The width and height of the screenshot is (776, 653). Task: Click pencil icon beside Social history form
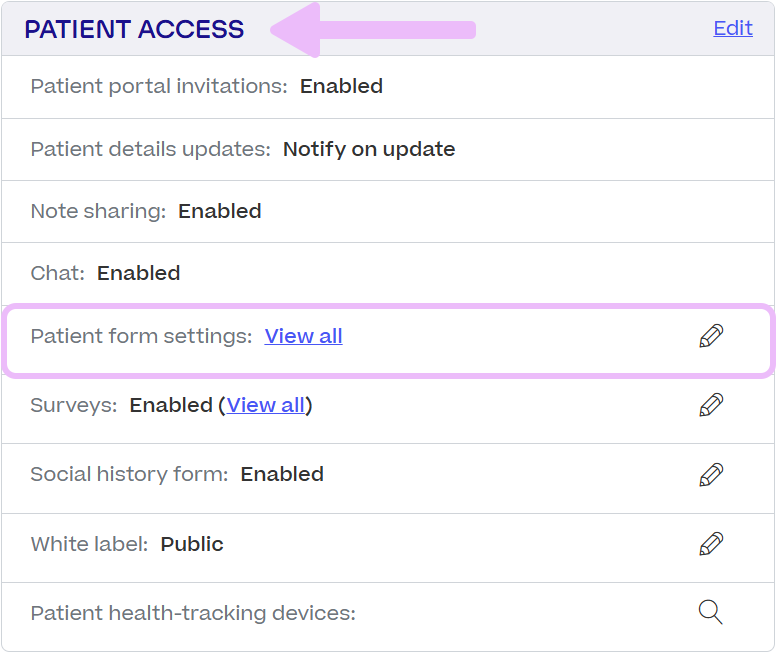[x=711, y=474]
